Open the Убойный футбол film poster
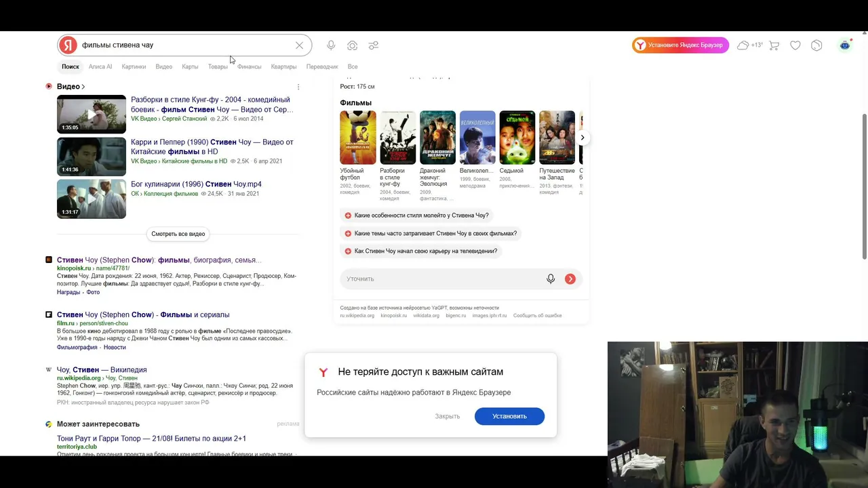The height and width of the screenshot is (488, 868). pyautogui.click(x=358, y=138)
